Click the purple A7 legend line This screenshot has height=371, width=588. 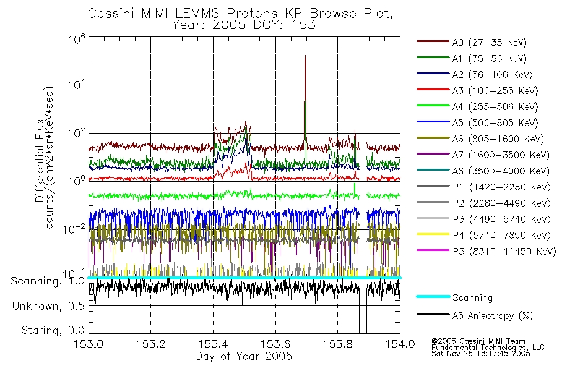pos(433,153)
